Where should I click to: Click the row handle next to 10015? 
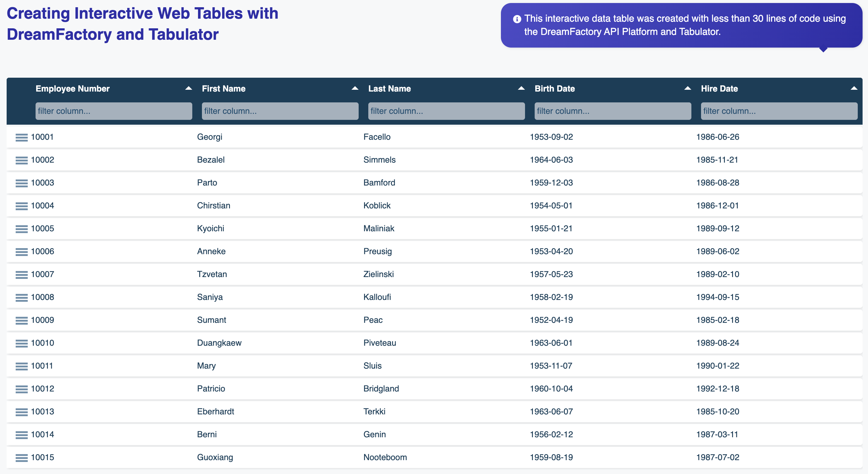[22, 458]
